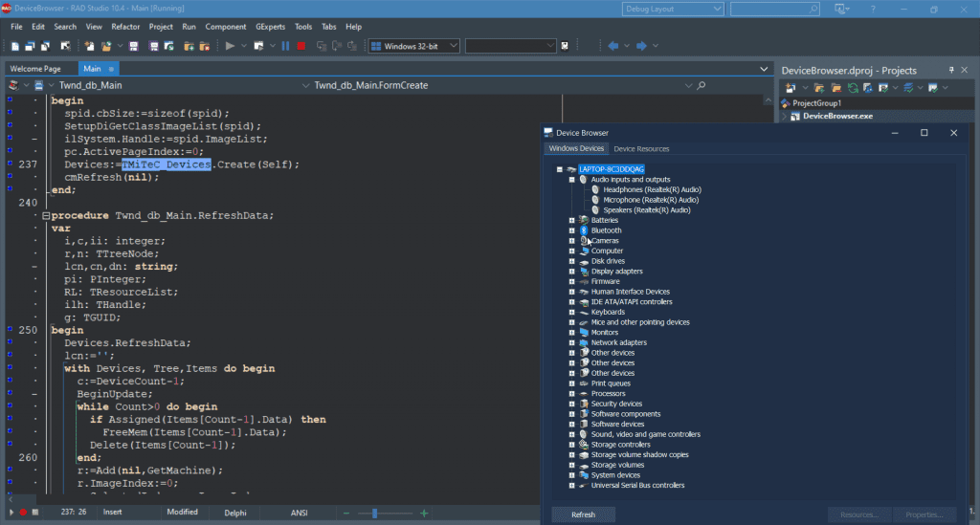The image size is (980, 525).
Task: Click the ANSI encoding in status bar
Action: (300, 513)
